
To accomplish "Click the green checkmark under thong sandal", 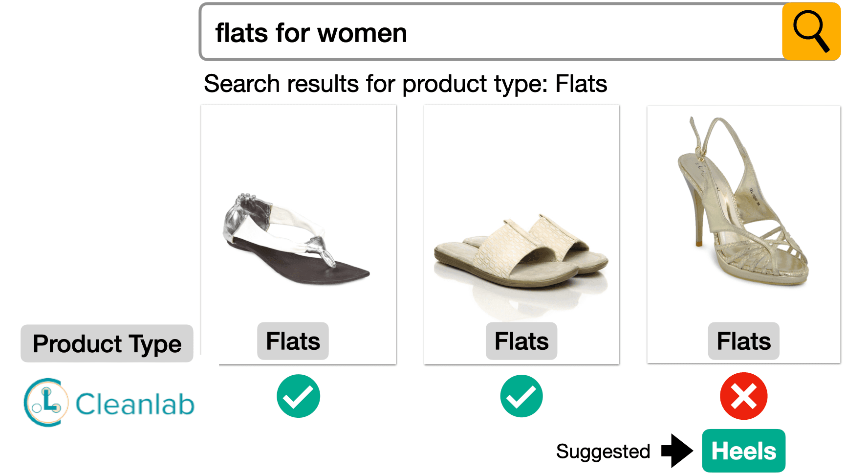I will (x=298, y=396).
